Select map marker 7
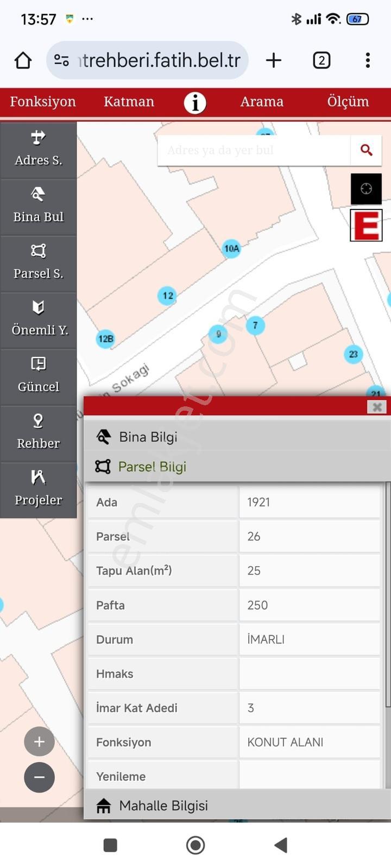 point(255,325)
